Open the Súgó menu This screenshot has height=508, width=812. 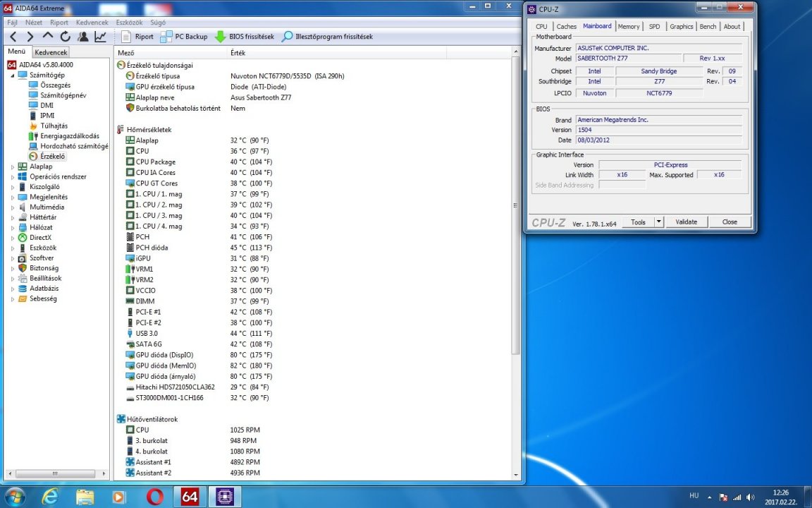(158, 23)
